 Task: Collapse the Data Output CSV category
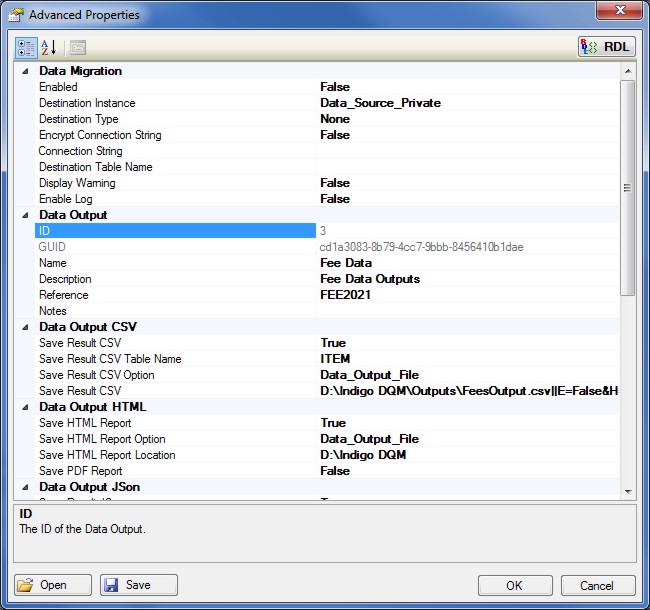[x=24, y=327]
